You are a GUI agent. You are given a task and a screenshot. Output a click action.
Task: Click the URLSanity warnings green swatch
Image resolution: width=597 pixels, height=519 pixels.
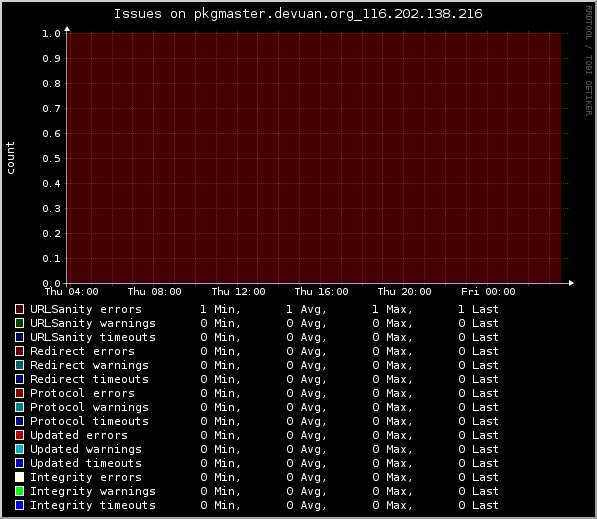pyautogui.click(x=19, y=323)
